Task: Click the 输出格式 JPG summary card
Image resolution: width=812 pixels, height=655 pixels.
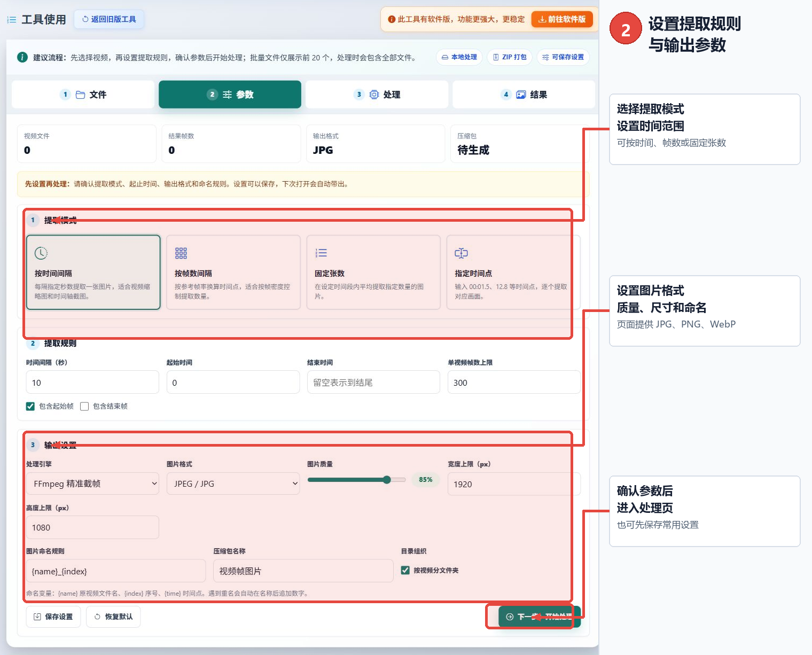Action: click(x=376, y=144)
